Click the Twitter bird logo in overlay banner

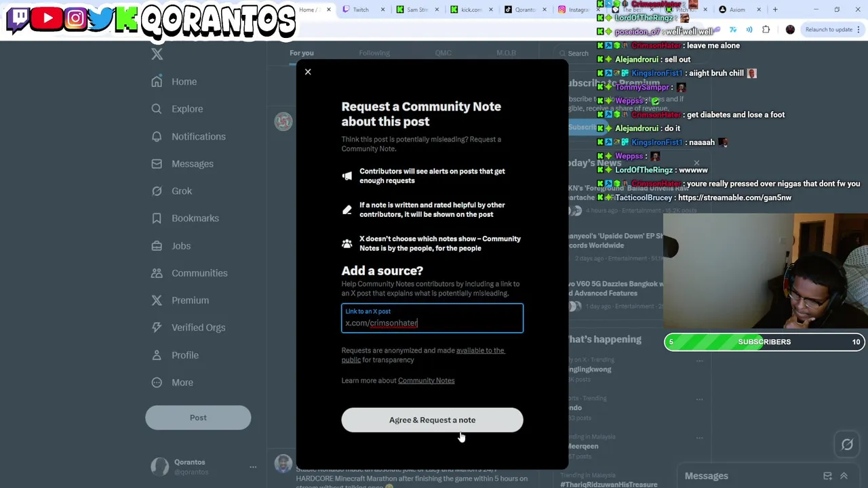100,18
